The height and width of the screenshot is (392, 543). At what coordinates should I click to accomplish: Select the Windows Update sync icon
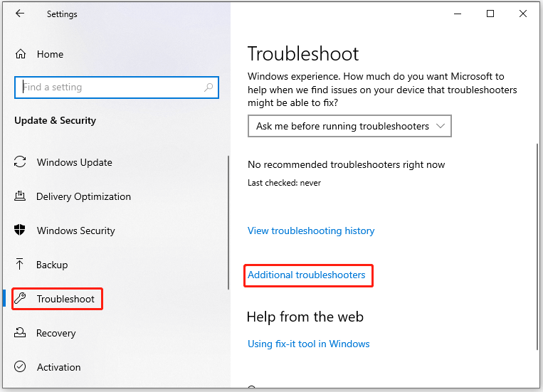click(20, 161)
